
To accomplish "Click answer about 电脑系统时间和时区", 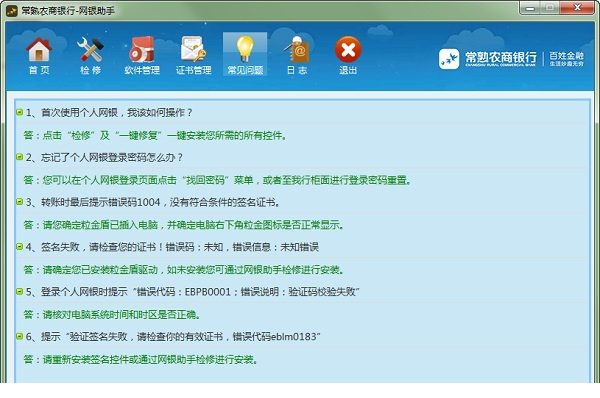I will [112, 315].
